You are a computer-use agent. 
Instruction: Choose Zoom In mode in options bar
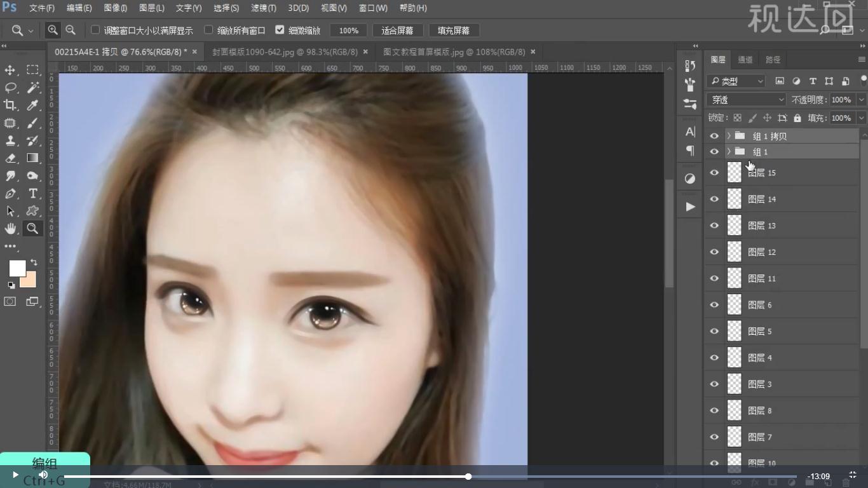pyautogui.click(x=53, y=30)
